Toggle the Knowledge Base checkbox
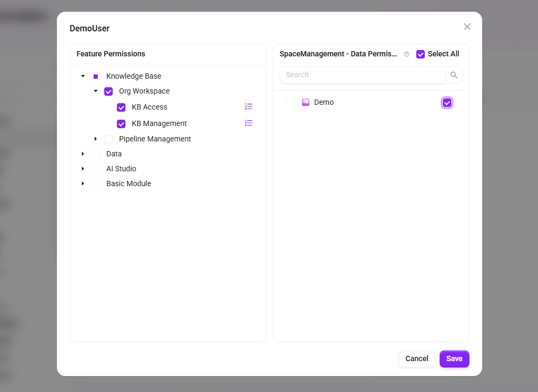 pyautogui.click(x=96, y=76)
